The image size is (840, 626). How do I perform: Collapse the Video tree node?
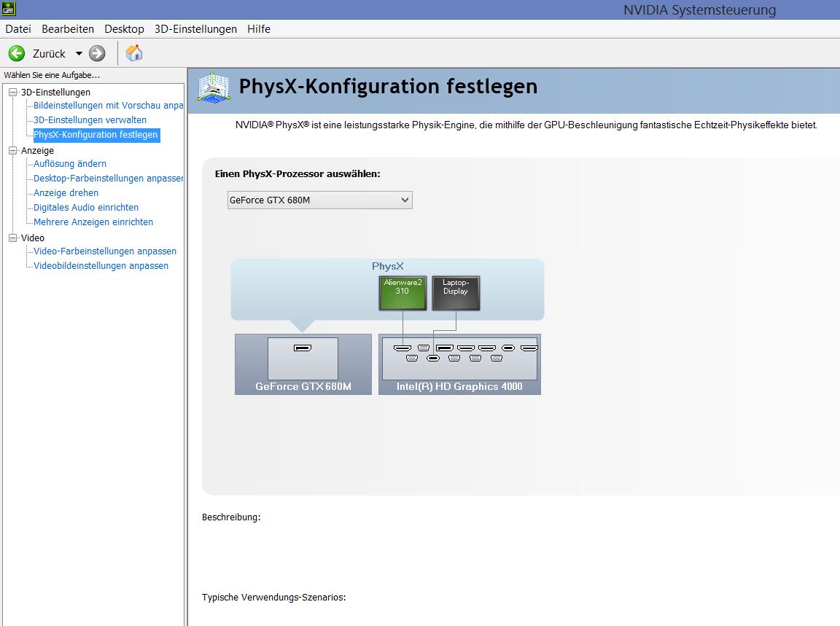point(13,238)
